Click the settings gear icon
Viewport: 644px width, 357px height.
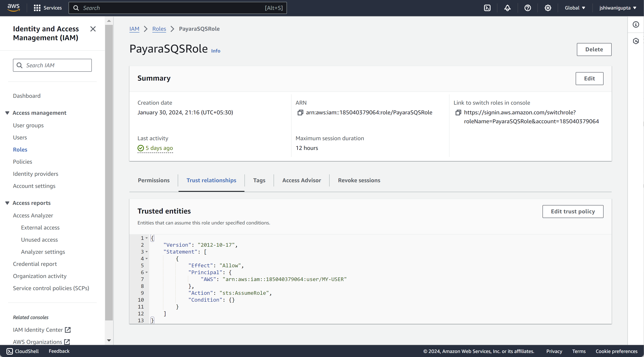(x=548, y=8)
